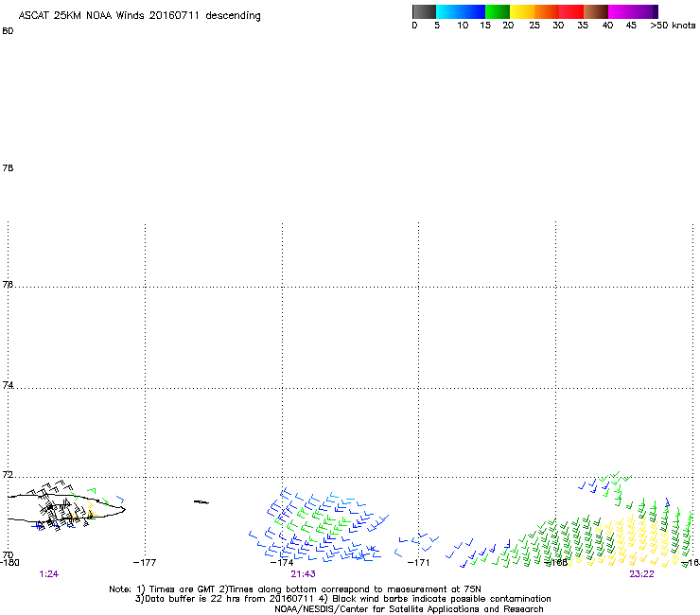
Task: Click the purple time stamp '1:24'
Action: point(48,574)
